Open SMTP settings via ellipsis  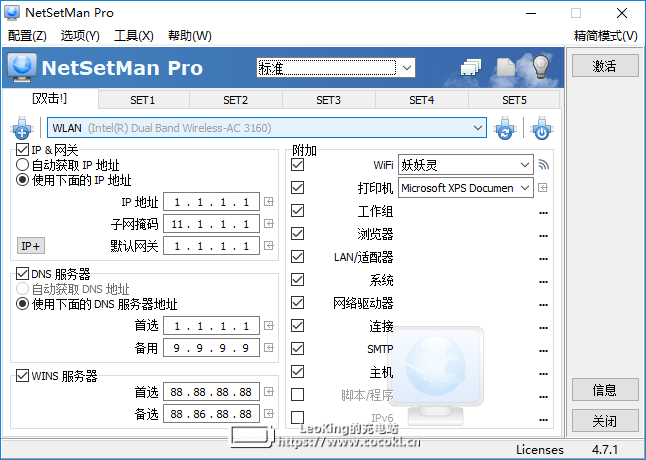543,351
